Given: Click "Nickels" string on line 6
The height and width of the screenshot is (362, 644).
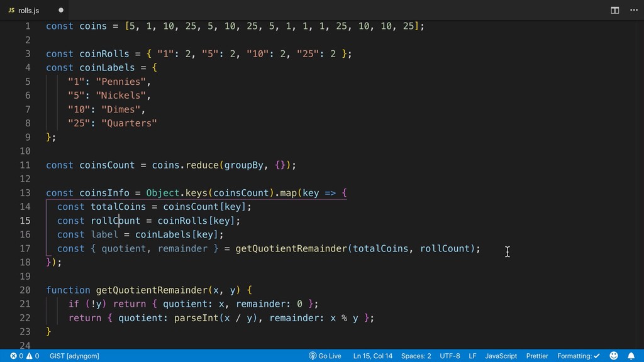Looking at the screenshot, I should click(121, 96).
